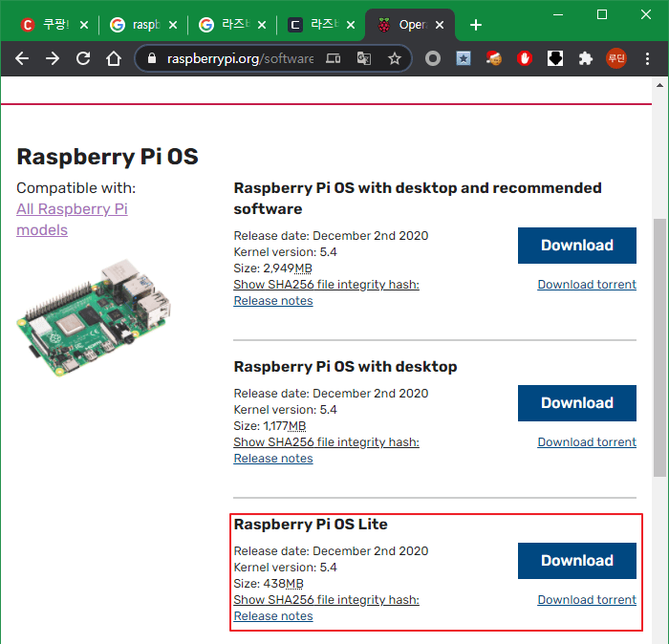Open the Santa face extension
Image resolution: width=669 pixels, height=644 pixels.
[494, 58]
